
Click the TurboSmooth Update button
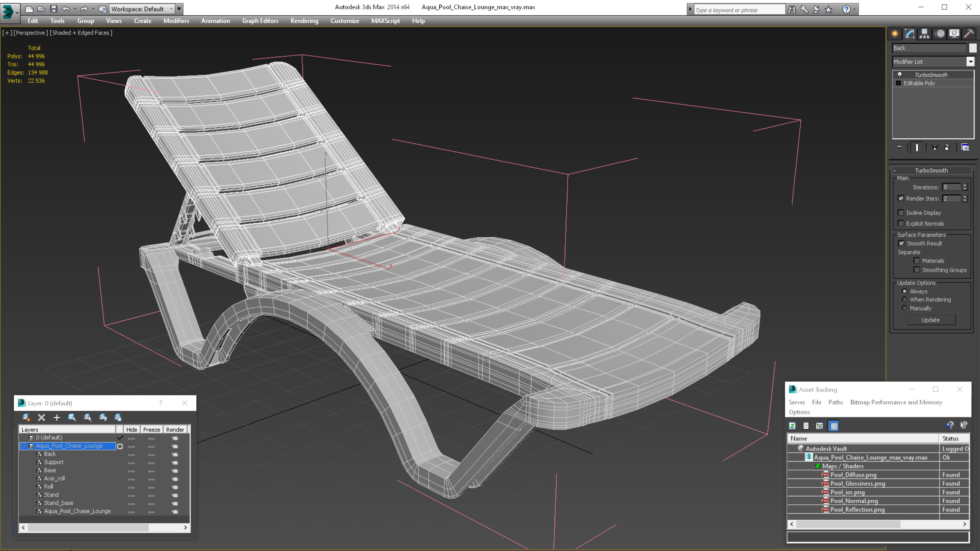tap(931, 320)
